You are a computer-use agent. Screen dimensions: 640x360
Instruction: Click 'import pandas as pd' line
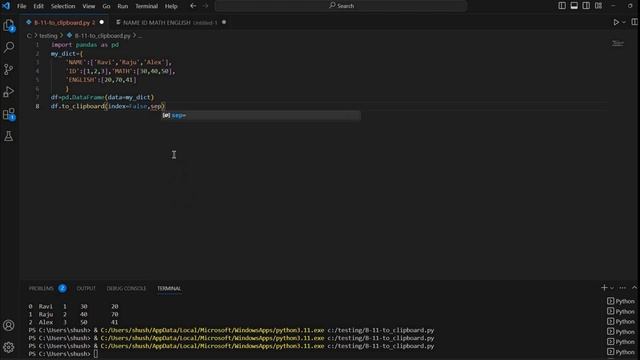(85, 45)
